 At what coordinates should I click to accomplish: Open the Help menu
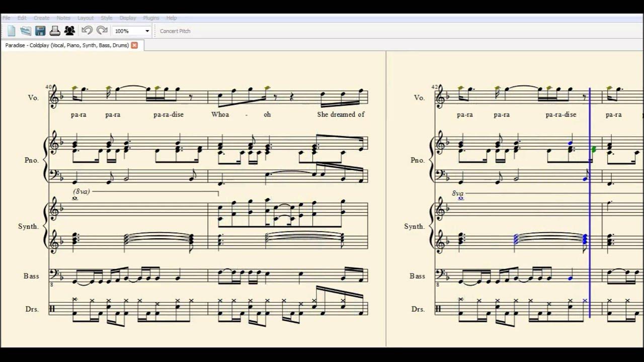(172, 18)
